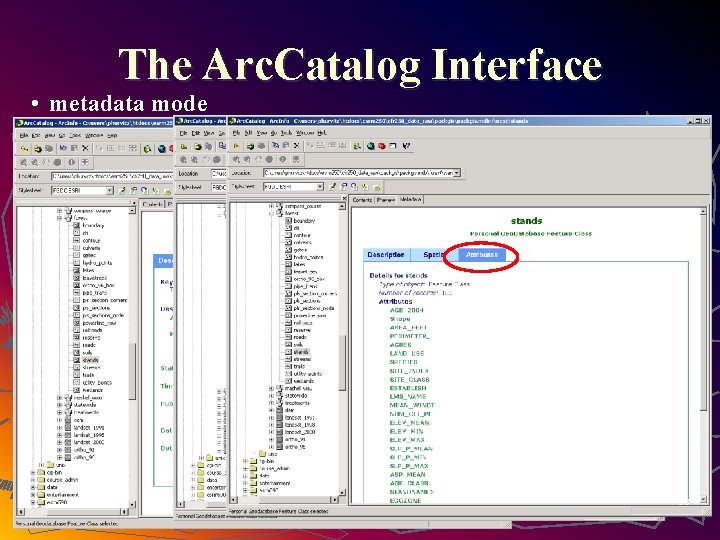Click Create Thumbnail icon in front window
Screen dimensions: 720x540
296,159
